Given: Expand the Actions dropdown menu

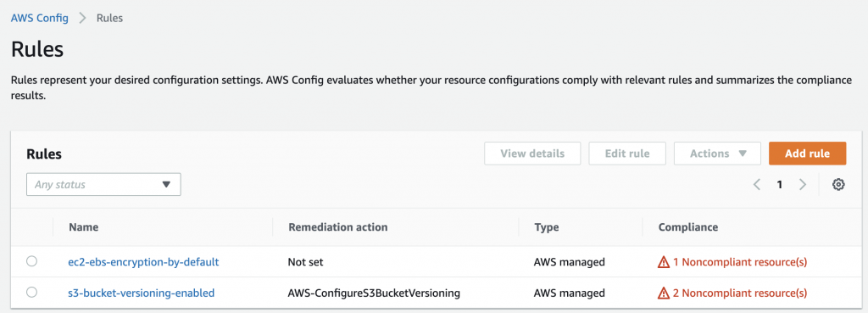Looking at the screenshot, I should 718,154.
